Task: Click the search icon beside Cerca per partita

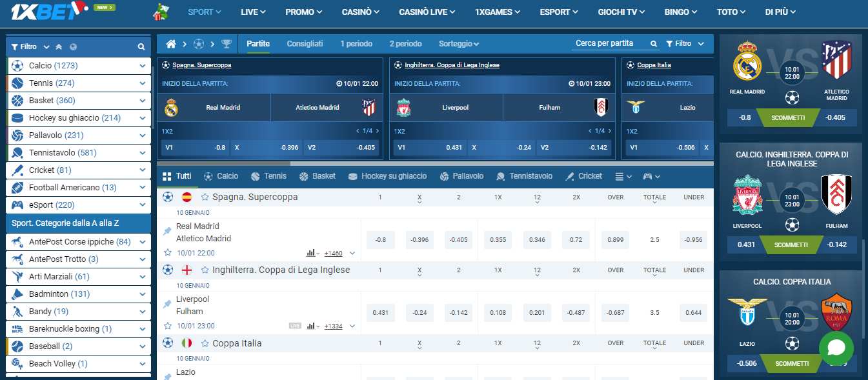Action: point(654,44)
